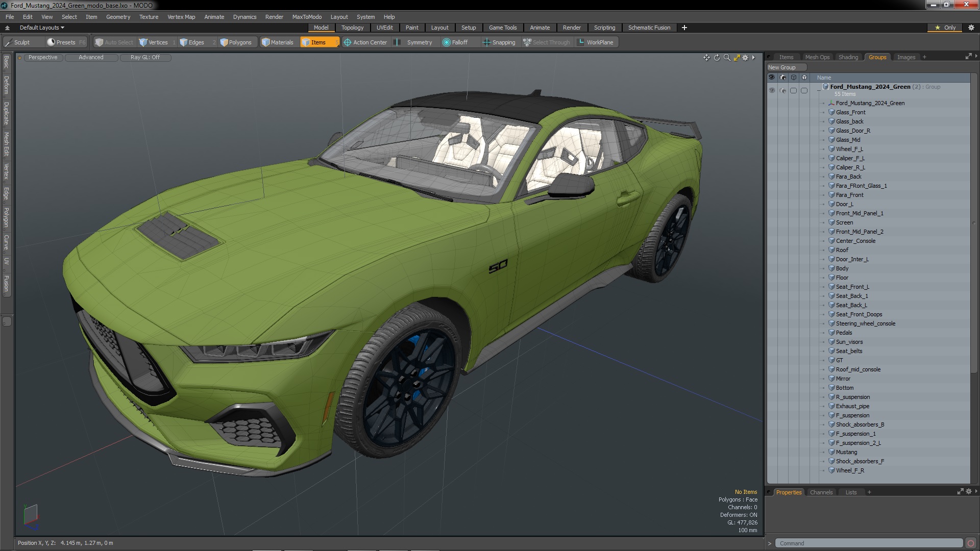Open Properties panel settings gear
Viewport: 980px width, 551px height.
[968, 492]
